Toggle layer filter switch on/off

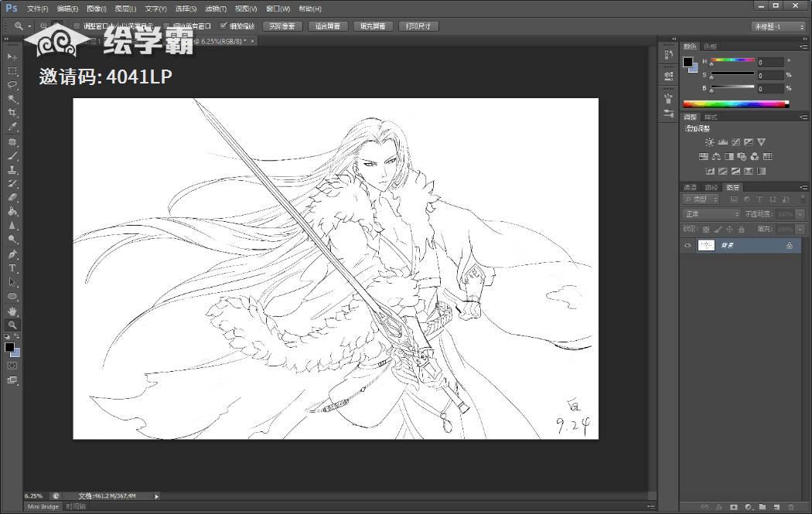tap(803, 199)
